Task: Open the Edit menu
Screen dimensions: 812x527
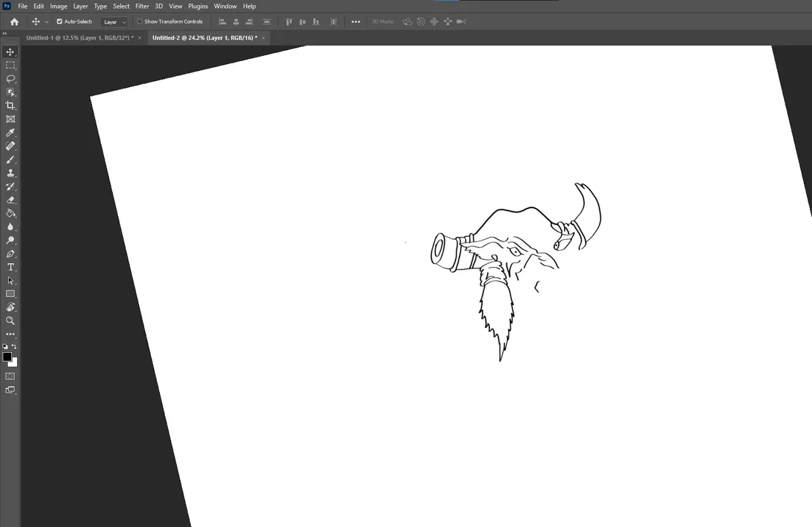Action: pos(39,6)
